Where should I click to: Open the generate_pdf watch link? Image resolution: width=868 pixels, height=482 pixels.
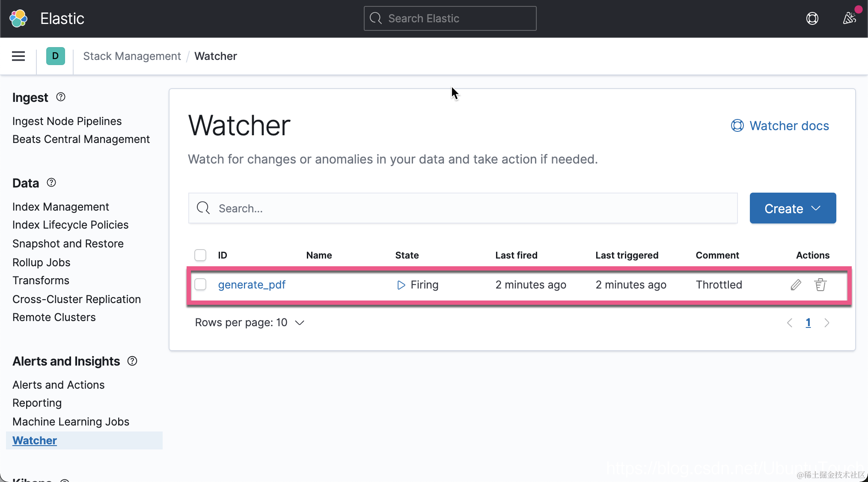tap(252, 285)
